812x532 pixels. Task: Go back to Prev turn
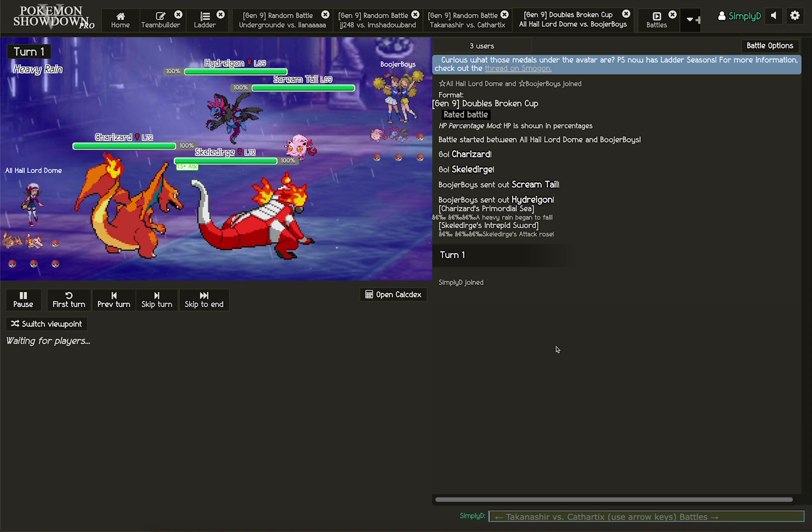coord(113,300)
